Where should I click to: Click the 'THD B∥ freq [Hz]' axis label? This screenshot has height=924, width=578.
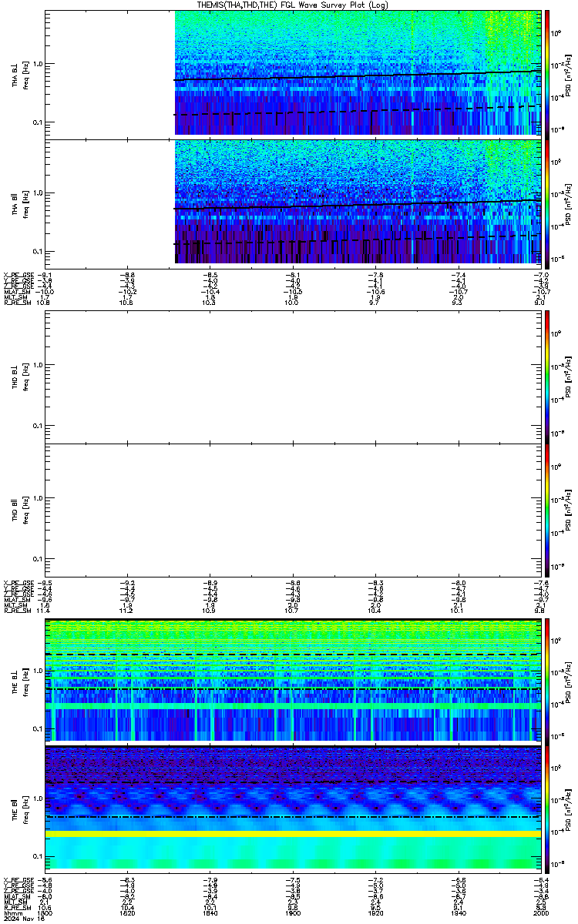pos(20,510)
